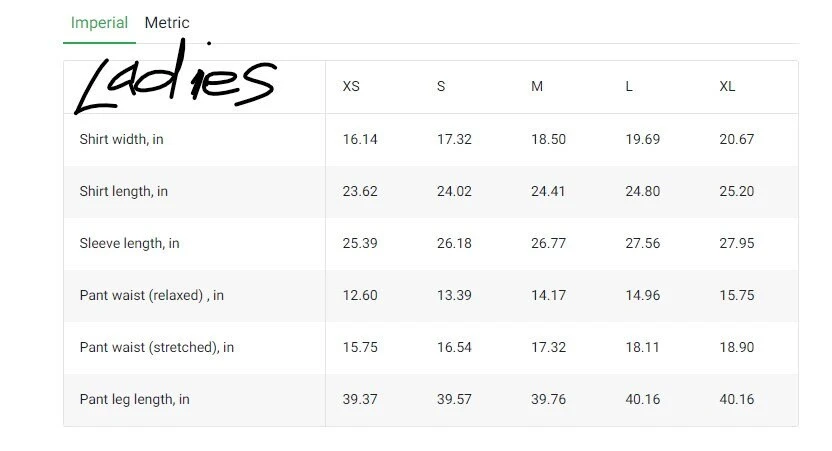
Task: Select the Sleeve length row label
Action: (129, 244)
